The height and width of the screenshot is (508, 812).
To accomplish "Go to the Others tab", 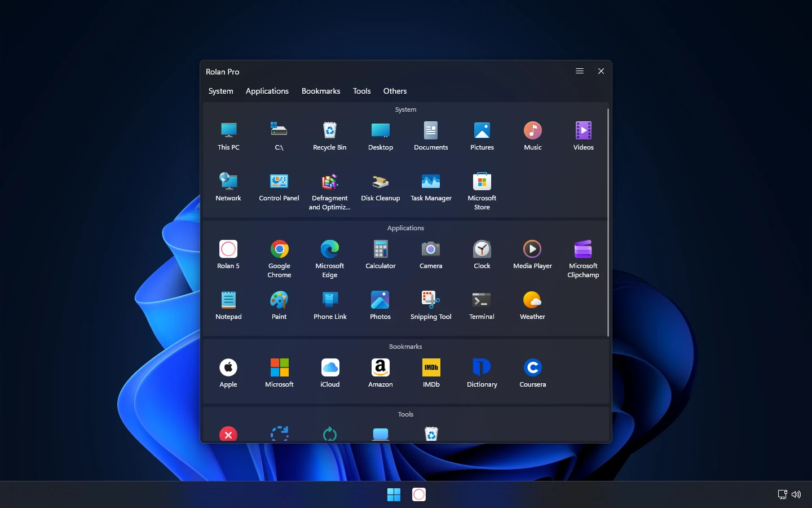I will coord(395,91).
